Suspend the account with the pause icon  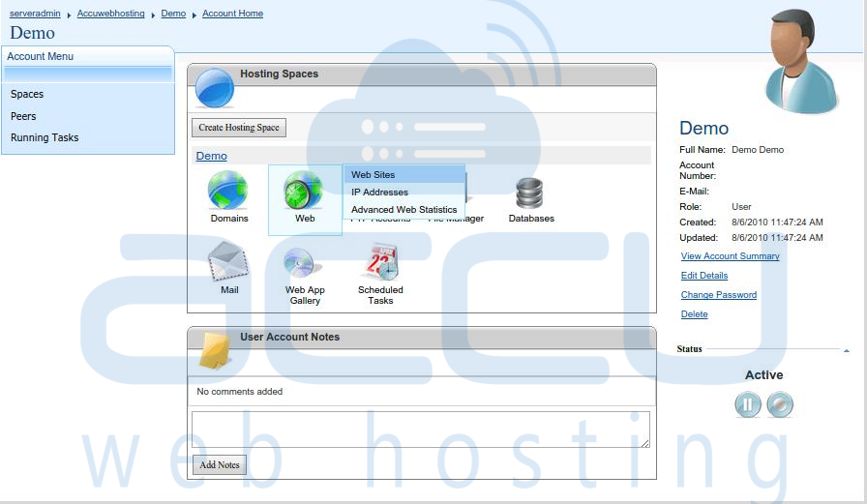click(x=748, y=404)
